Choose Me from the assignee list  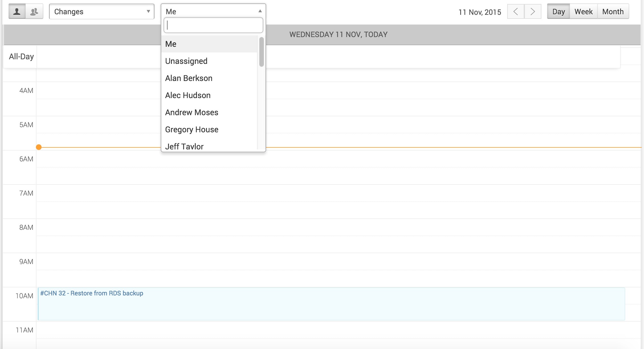209,44
